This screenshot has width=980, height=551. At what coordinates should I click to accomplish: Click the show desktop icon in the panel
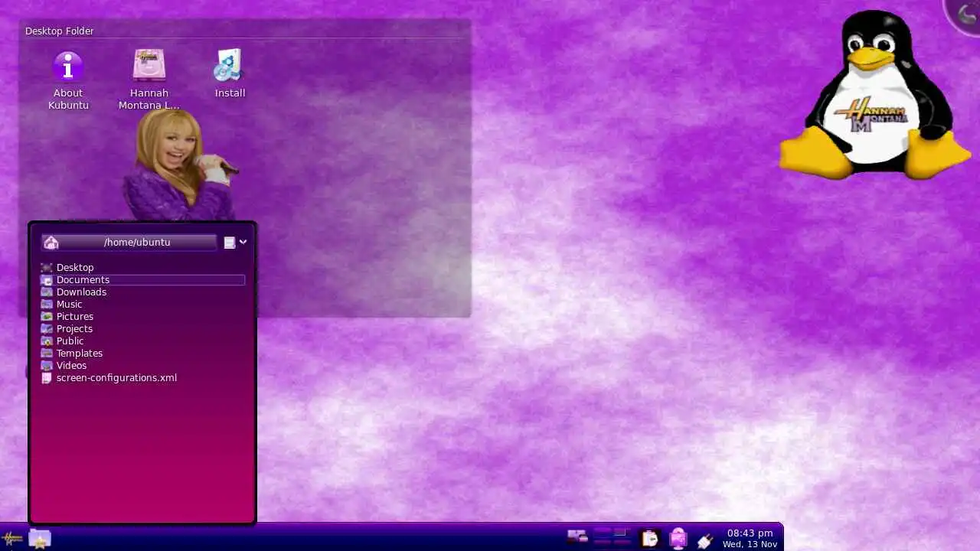click(x=577, y=537)
